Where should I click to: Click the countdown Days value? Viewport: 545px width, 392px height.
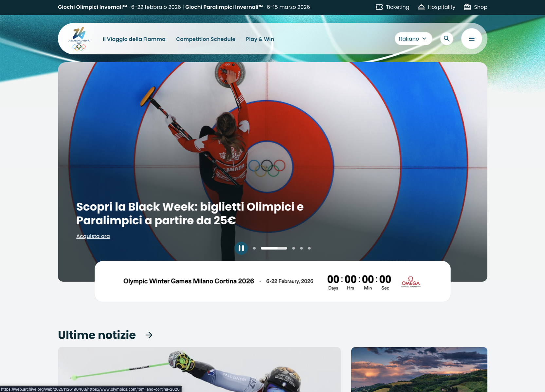pyautogui.click(x=333, y=279)
